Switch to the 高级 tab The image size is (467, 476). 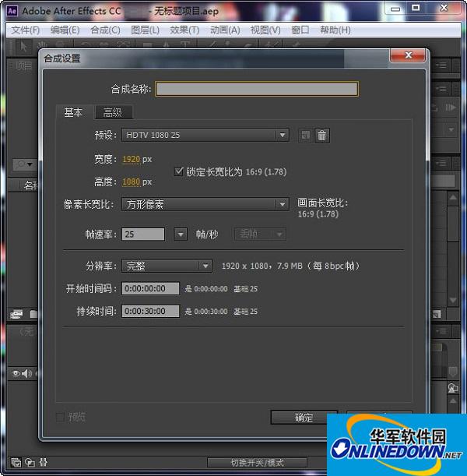click(x=113, y=113)
